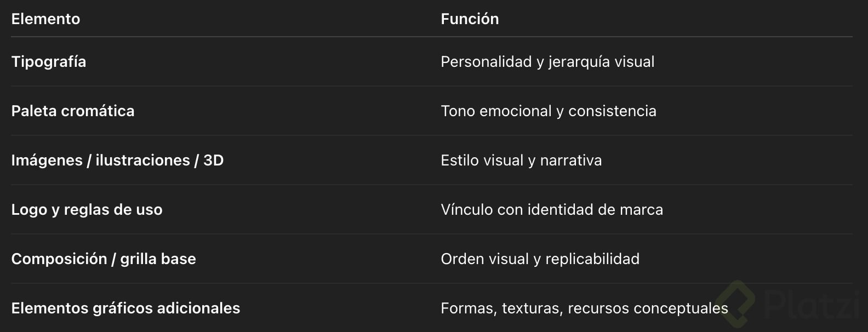Click the word Composición
The height and width of the screenshot is (332, 868).
coord(59,259)
